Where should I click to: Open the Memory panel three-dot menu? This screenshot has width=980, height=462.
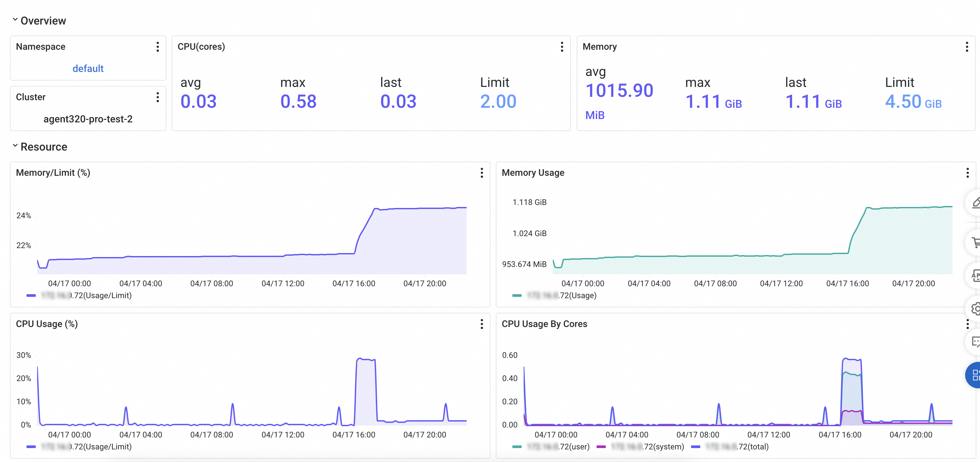(967, 47)
